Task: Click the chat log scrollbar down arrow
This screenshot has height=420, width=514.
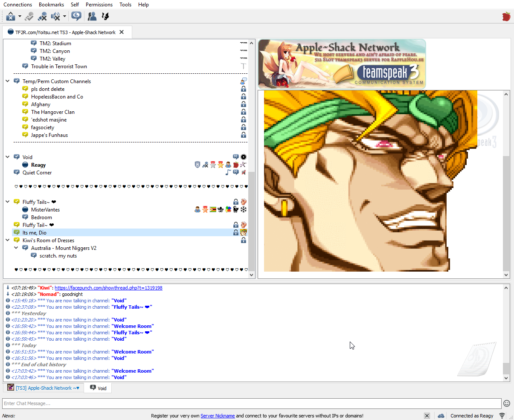Action: click(x=506, y=378)
